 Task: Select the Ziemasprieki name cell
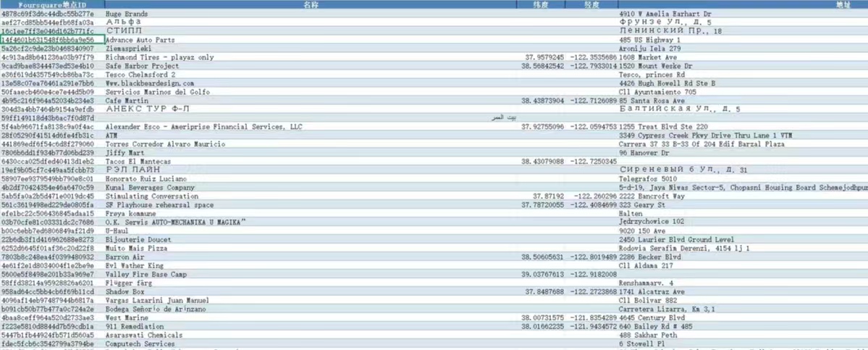pyautogui.click(x=310, y=49)
